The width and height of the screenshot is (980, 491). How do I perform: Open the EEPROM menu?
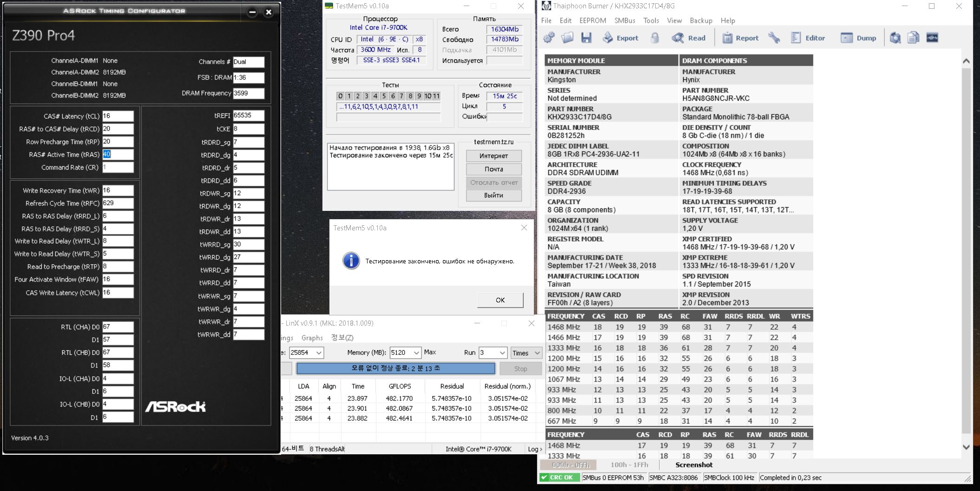point(592,20)
